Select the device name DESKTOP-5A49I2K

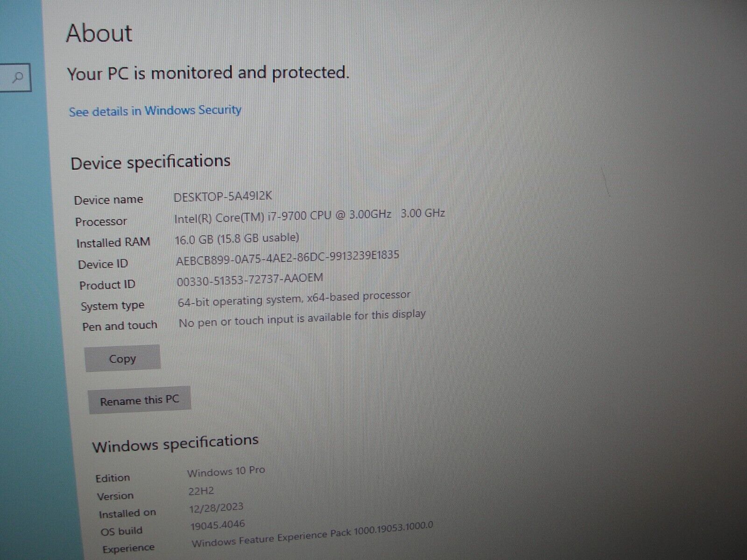pos(223,196)
